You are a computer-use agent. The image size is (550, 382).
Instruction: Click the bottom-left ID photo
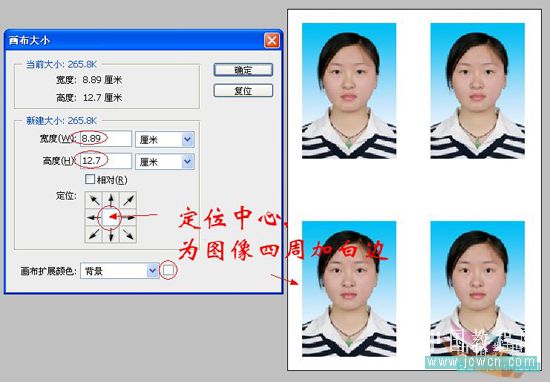349,289
